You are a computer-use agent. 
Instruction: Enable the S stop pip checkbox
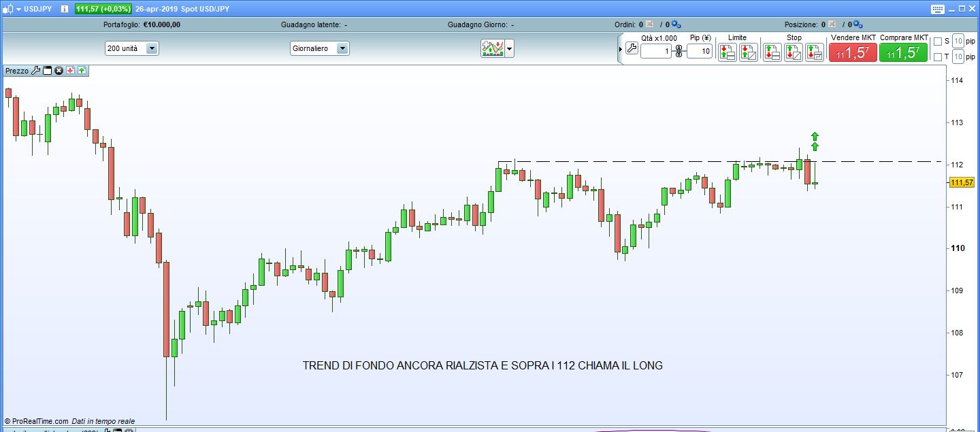pyautogui.click(x=938, y=41)
